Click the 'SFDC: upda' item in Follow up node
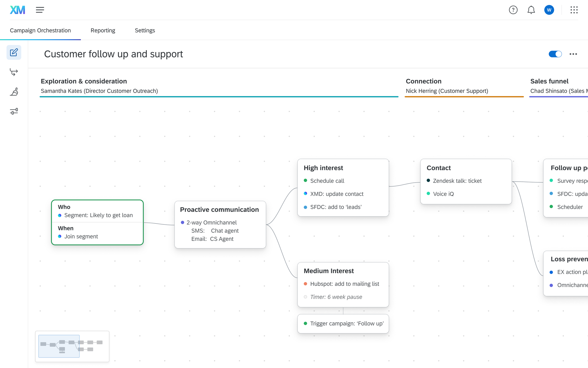This screenshot has width=588, height=368. (x=572, y=194)
